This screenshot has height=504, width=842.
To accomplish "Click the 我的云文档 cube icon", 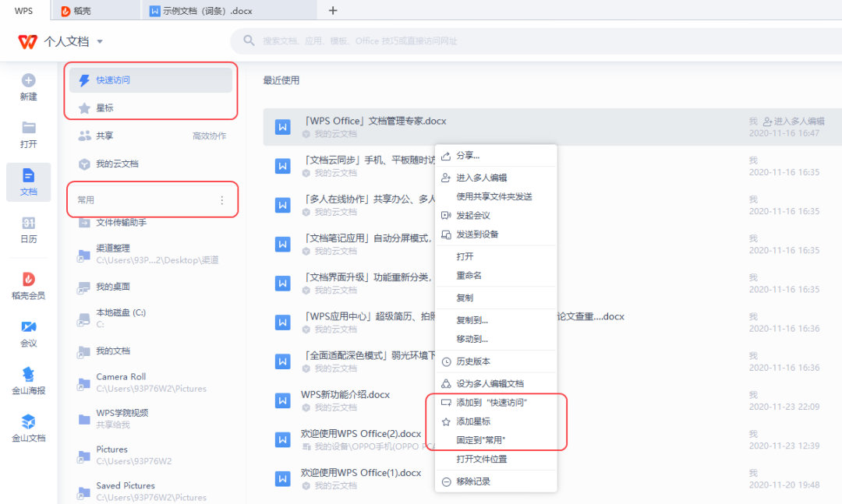I will [84, 164].
